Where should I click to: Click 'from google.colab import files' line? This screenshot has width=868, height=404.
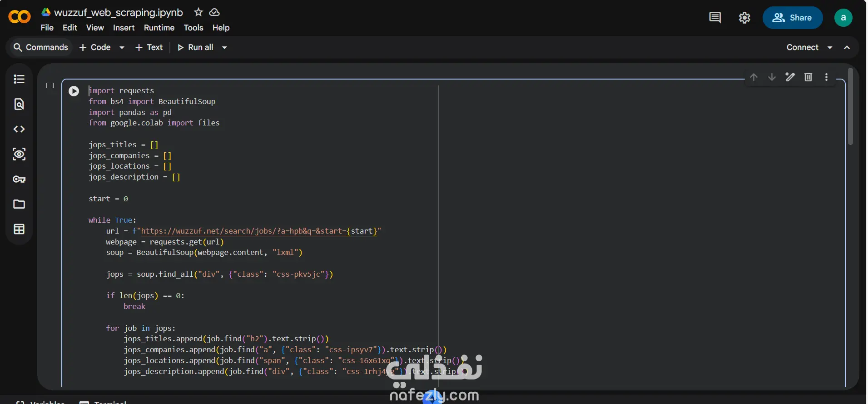tap(154, 123)
